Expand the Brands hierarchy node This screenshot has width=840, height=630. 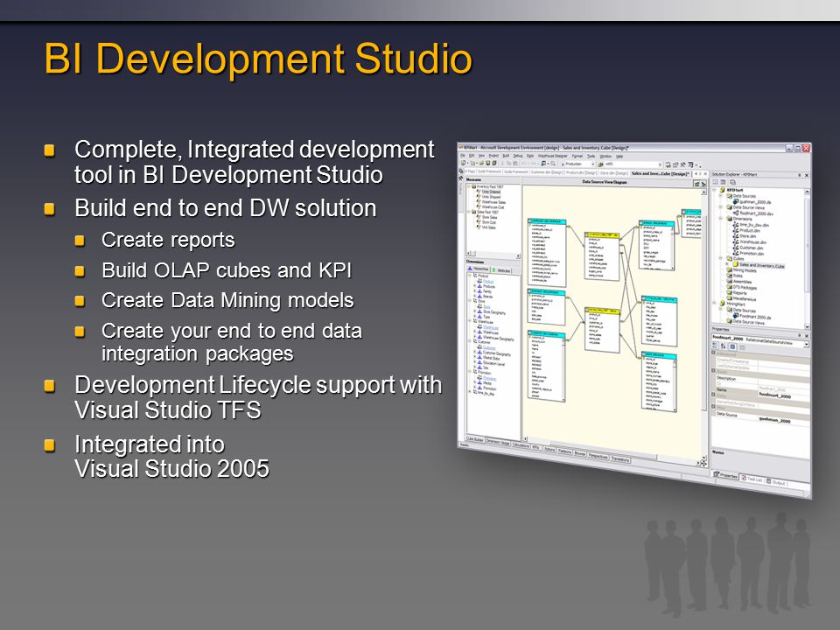click(x=474, y=296)
